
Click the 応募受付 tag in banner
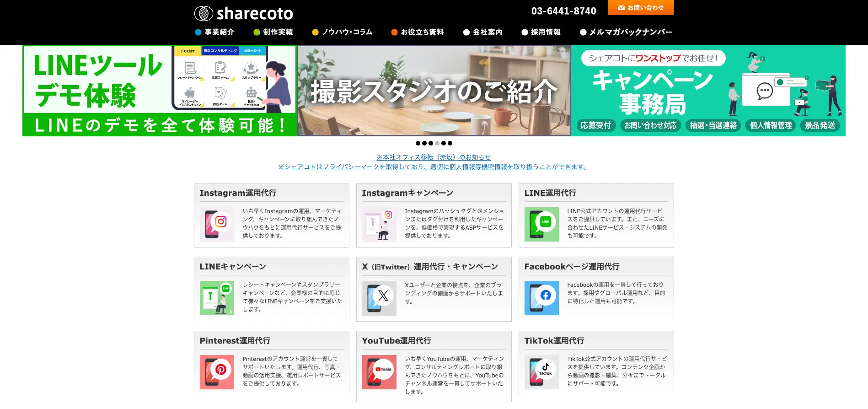click(595, 125)
